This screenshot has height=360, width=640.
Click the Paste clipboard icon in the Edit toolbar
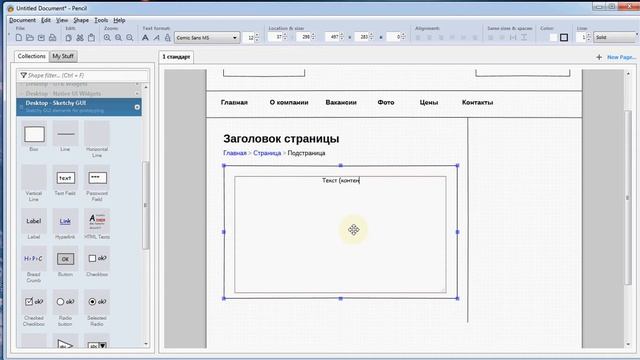tap(91, 38)
